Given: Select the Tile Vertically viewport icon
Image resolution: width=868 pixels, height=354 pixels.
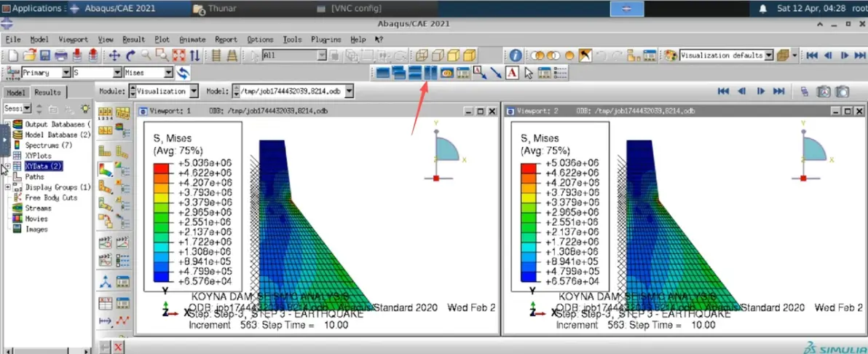Looking at the screenshot, I should tap(430, 73).
